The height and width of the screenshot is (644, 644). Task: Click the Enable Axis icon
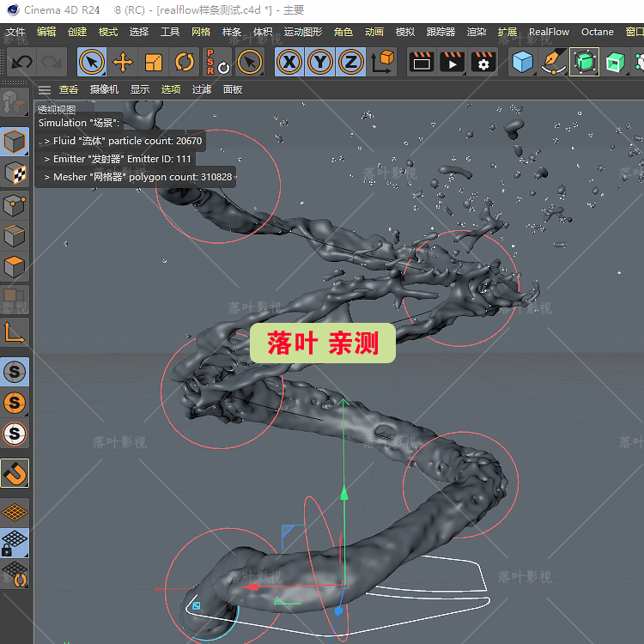coord(15,332)
